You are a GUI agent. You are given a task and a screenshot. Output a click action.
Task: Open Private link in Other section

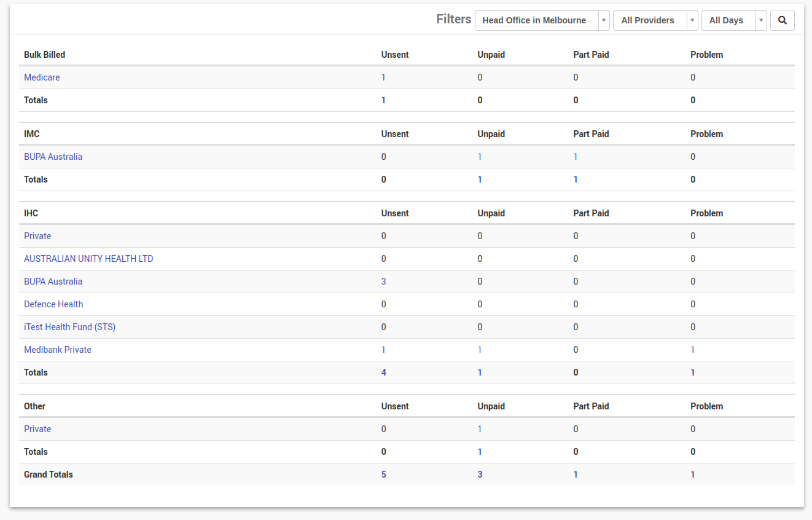[37, 429]
